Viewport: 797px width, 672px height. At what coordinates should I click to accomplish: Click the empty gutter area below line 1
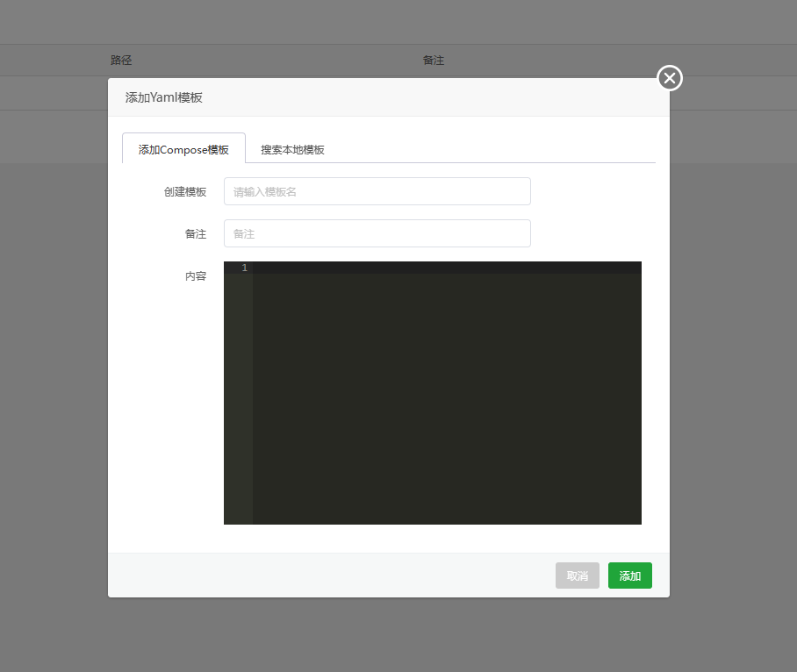tap(238, 395)
